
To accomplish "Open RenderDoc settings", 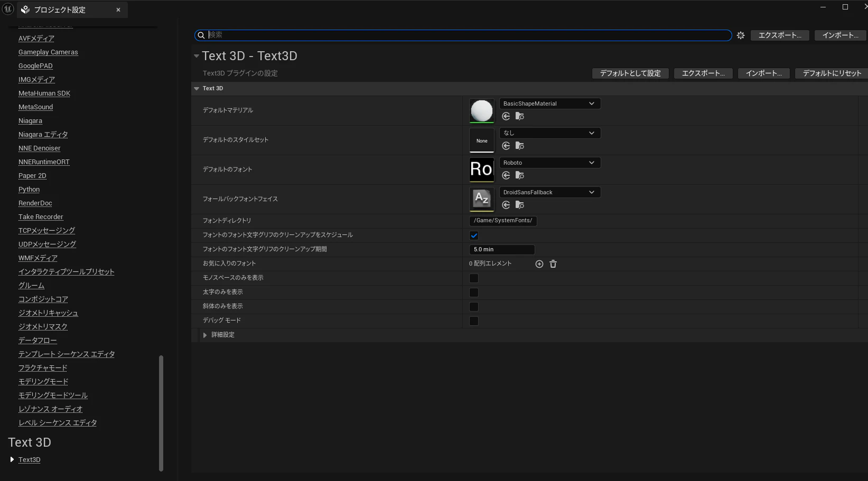I will (x=35, y=203).
